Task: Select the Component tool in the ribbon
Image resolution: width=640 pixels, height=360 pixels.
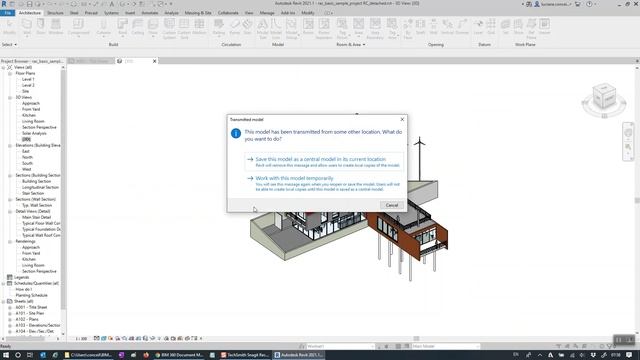Action: coord(78,27)
